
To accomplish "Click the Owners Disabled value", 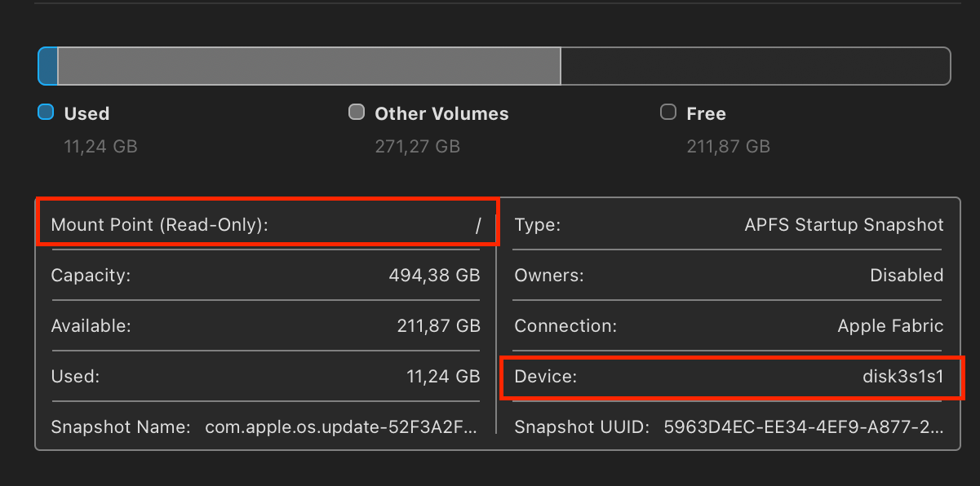I will [907, 276].
